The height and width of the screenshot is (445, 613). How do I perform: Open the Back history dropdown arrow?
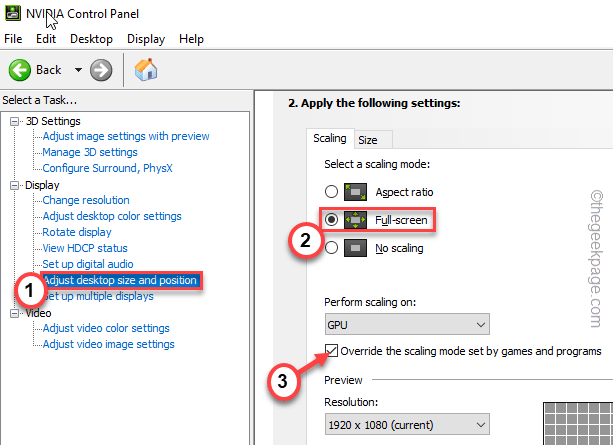[x=78, y=70]
